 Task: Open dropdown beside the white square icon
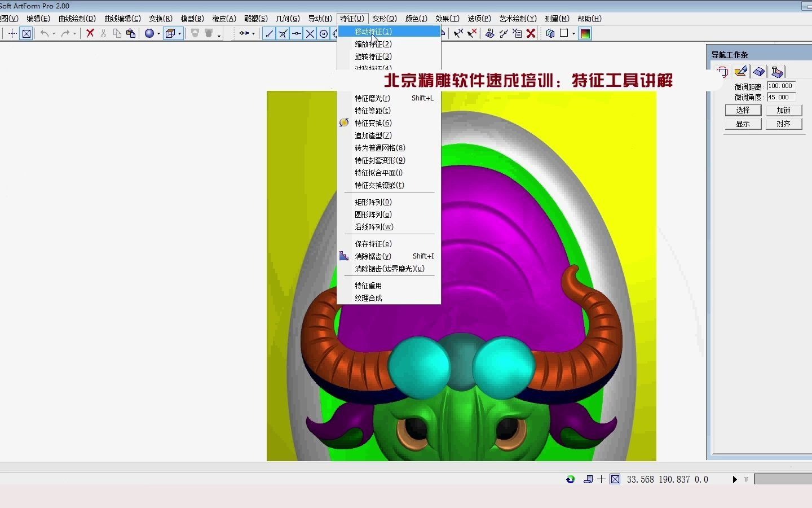(x=573, y=34)
